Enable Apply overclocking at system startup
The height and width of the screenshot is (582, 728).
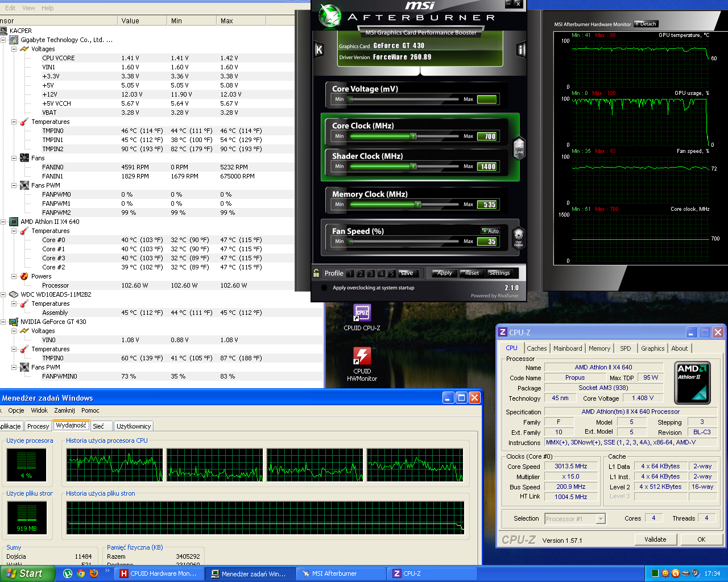324,288
